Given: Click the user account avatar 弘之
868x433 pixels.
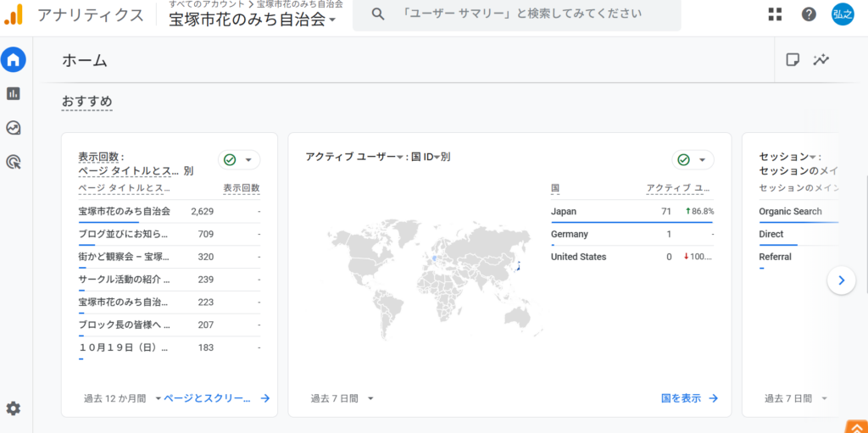Looking at the screenshot, I should [x=843, y=14].
